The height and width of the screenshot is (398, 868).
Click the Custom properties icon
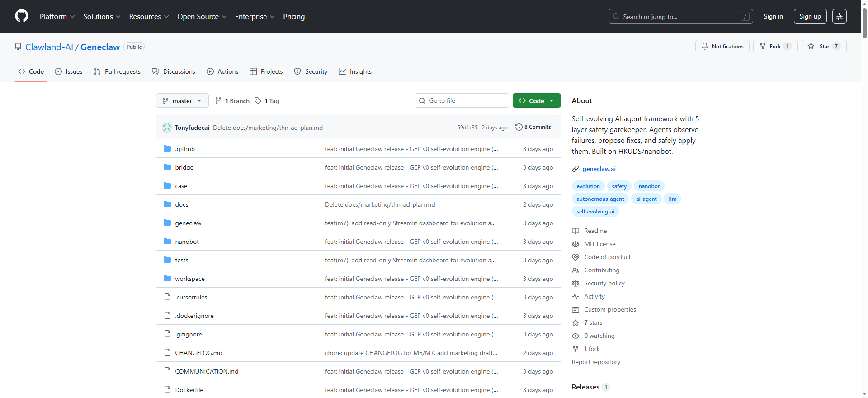coord(576,309)
